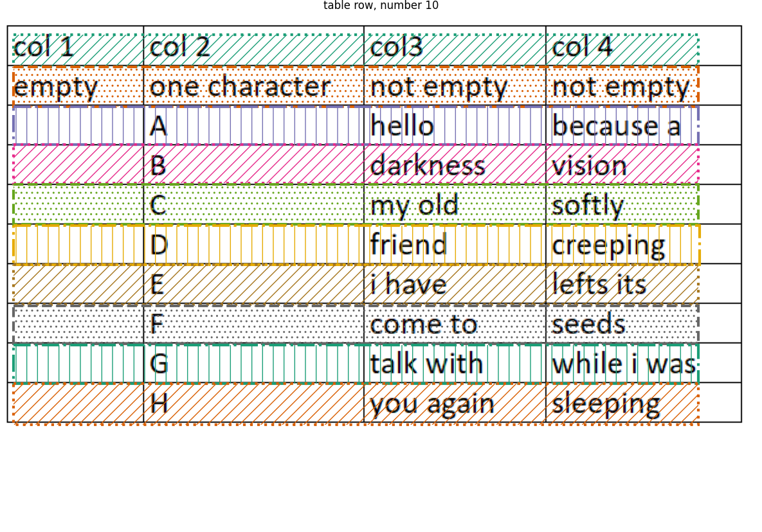Select the 'i have' cell
This screenshot has width=762, height=532.
point(455,283)
